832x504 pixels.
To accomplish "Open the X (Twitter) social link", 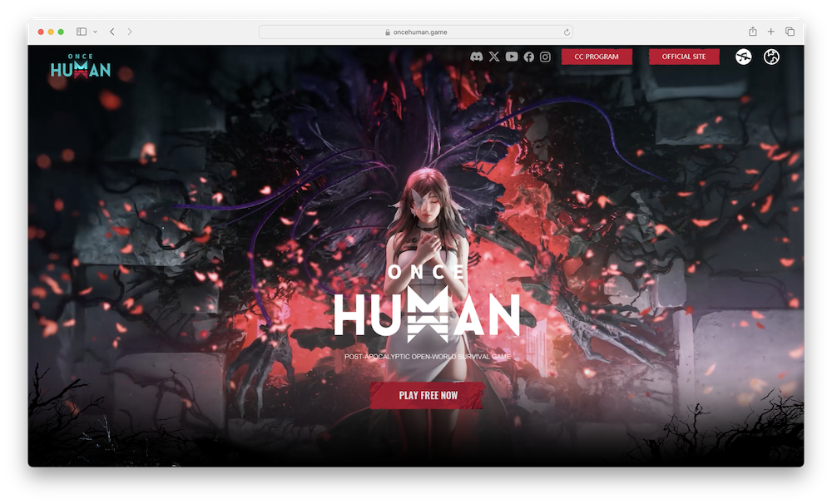I will [x=494, y=57].
